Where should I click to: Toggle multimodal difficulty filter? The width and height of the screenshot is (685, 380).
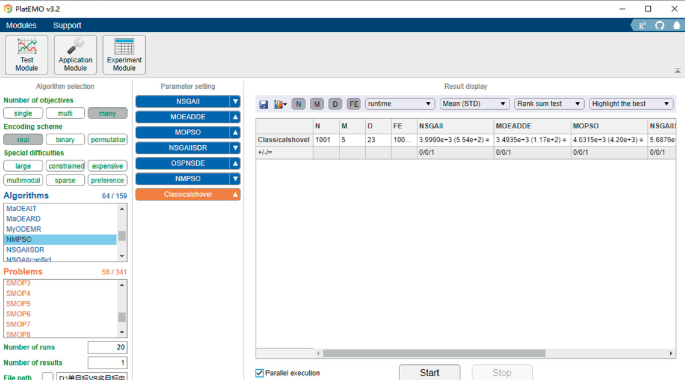[x=23, y=180]
